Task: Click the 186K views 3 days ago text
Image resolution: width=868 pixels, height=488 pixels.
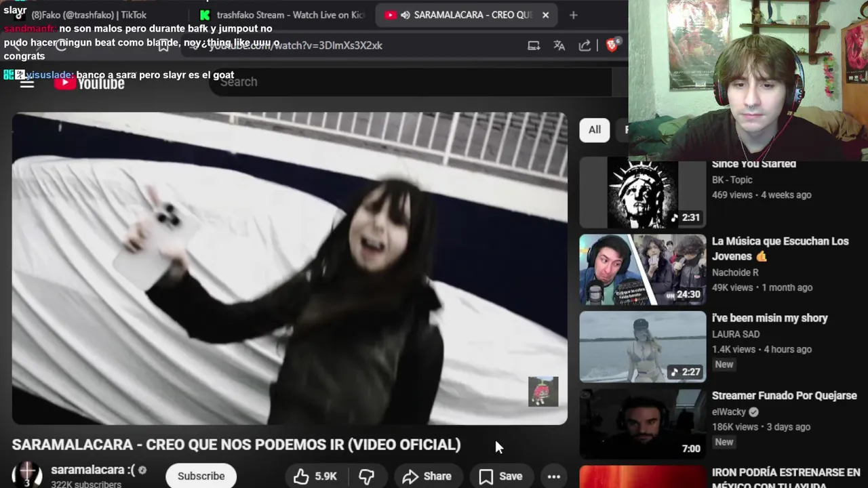Action: click(x=761, y=427)
